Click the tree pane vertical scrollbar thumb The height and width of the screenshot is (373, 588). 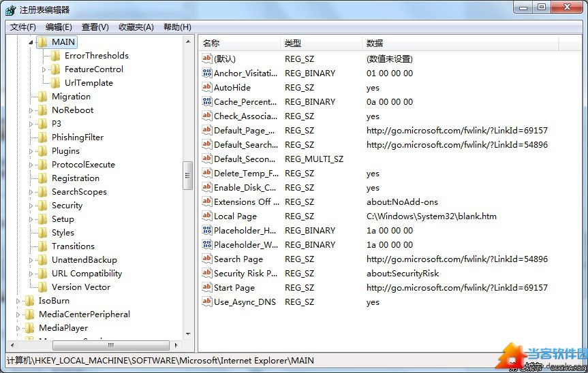(188, 176)
